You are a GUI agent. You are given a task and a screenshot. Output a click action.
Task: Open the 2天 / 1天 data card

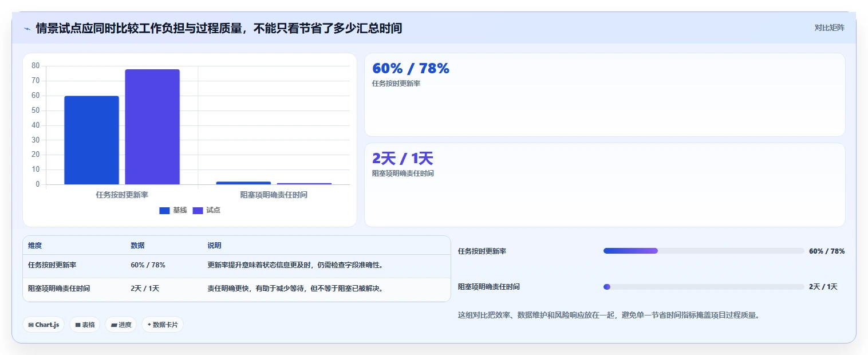605,185
